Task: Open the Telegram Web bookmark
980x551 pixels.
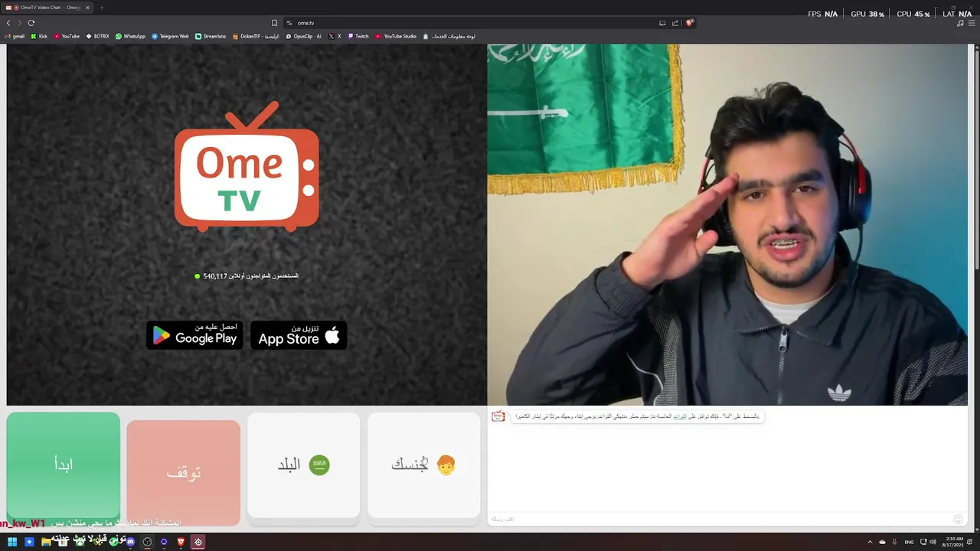Action: click(170, 36)
